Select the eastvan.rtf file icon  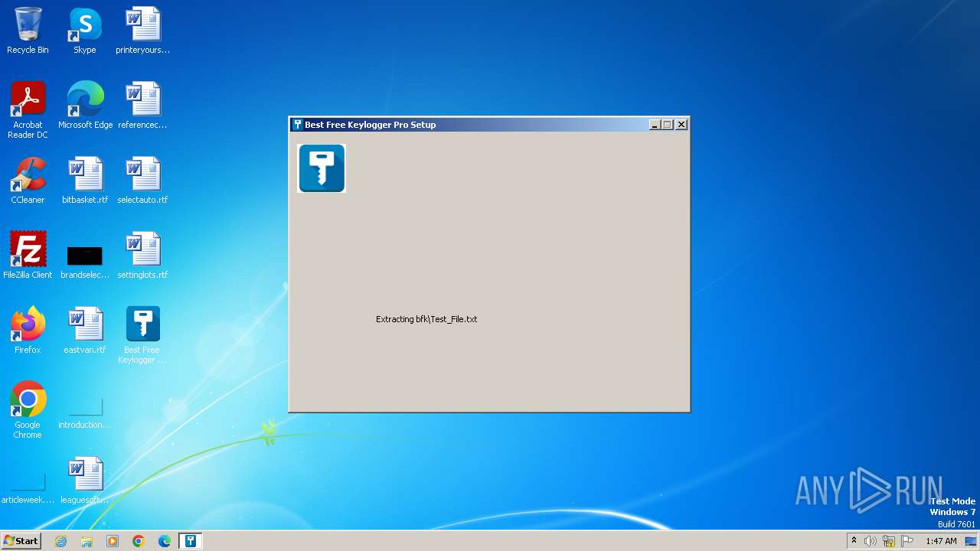[x=85, y=331]
